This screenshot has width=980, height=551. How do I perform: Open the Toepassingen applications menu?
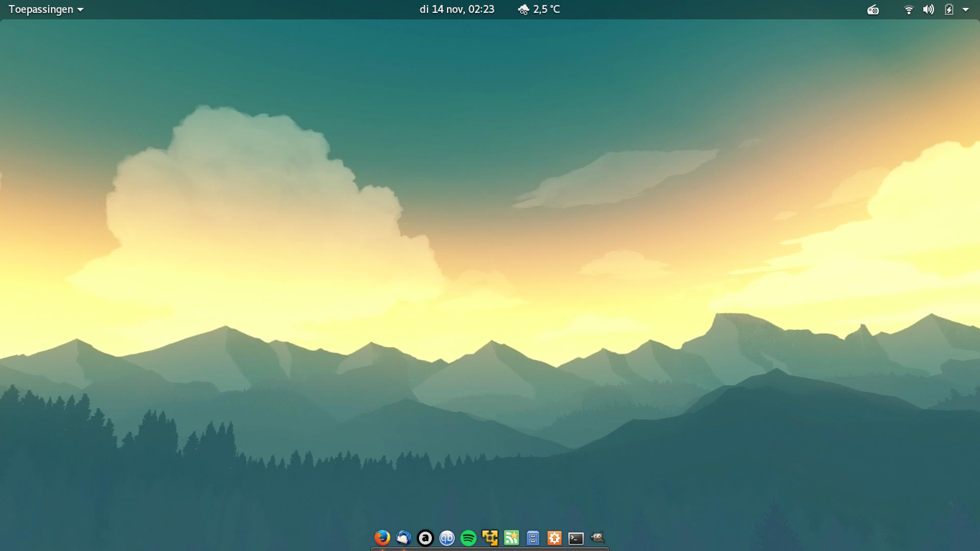46,9
